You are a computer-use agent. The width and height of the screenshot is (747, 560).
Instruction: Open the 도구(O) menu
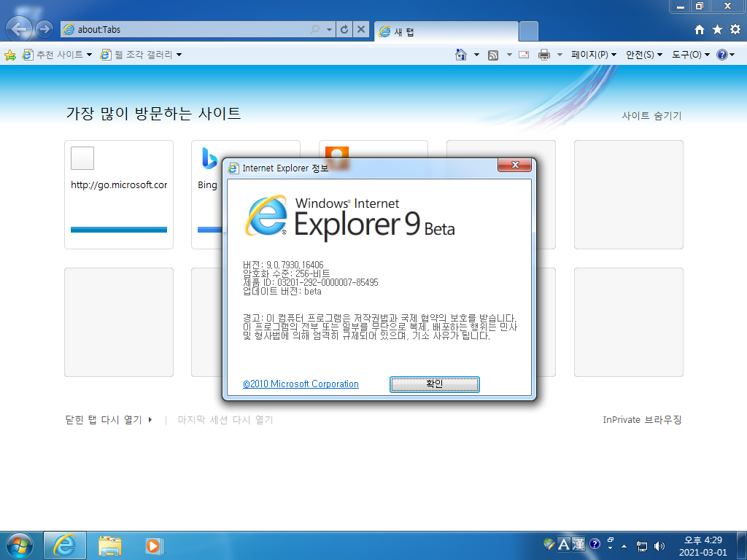click(x=691, y=55)
